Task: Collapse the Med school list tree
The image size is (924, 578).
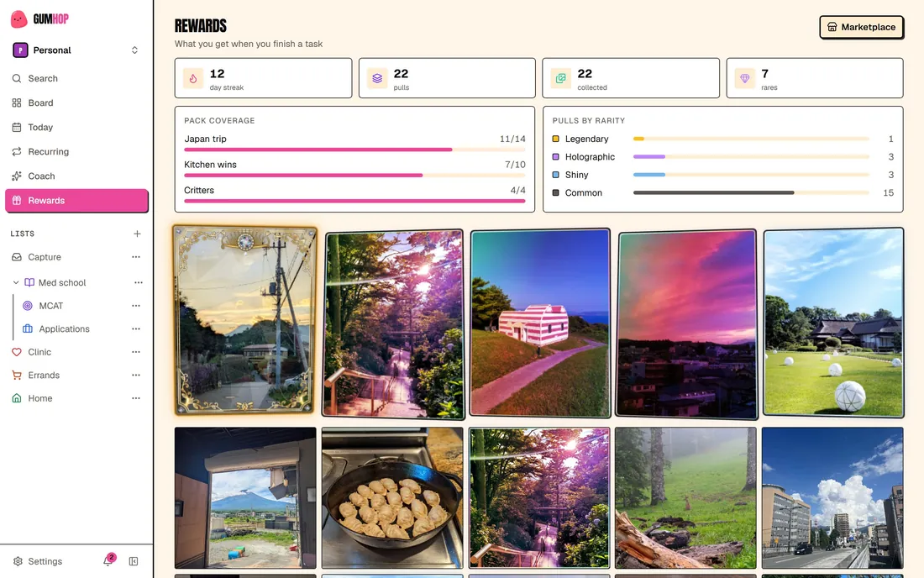Action: [16, 283]
